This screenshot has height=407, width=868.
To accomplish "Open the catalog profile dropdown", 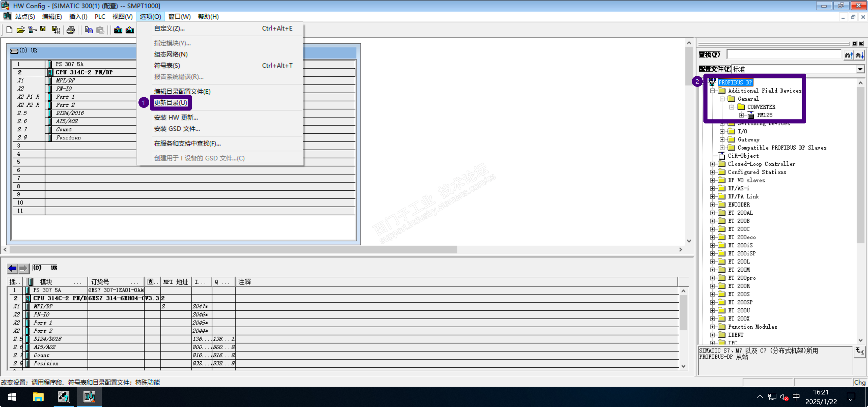I will [860, 69].
